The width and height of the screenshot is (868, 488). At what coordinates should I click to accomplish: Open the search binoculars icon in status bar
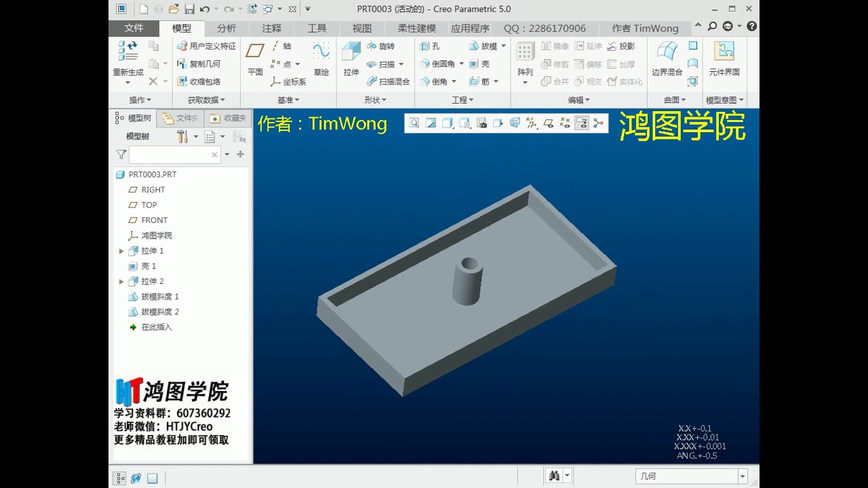point(554,476)
